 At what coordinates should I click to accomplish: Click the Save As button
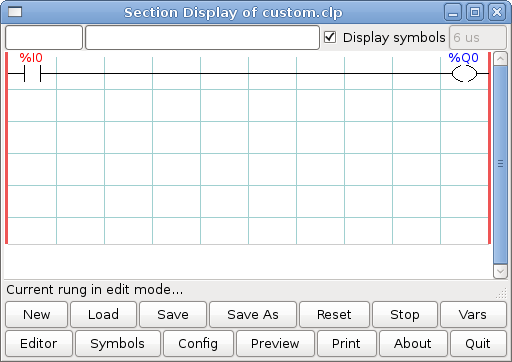pyautogui.click(x=253, y=314)
